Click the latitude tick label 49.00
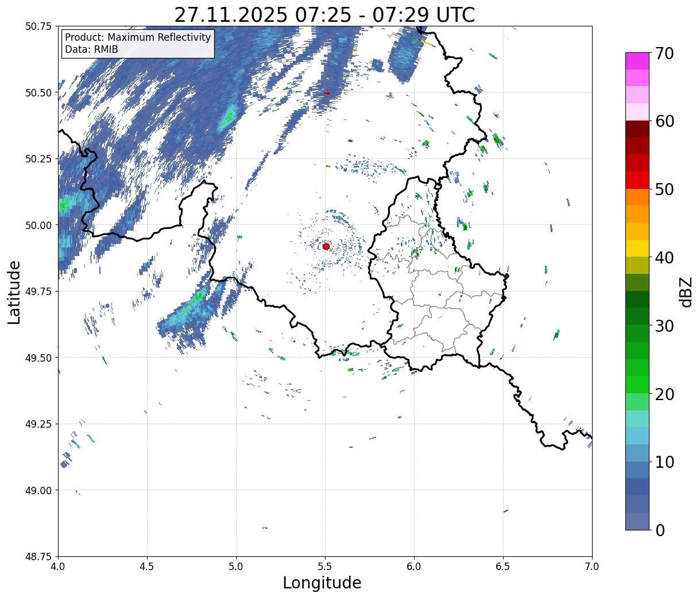The height and width of the screenshot is (597, 700). [38, 490]
